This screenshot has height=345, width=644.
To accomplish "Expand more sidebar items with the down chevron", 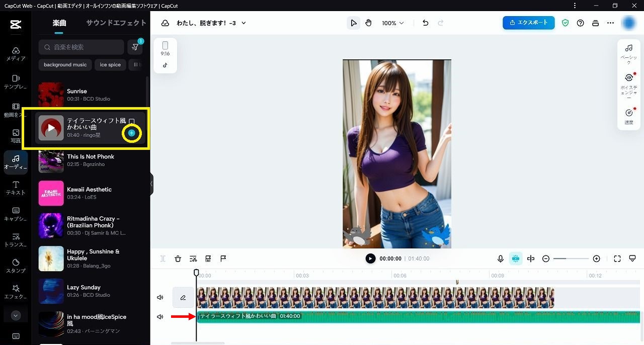I will pos(16,315).
